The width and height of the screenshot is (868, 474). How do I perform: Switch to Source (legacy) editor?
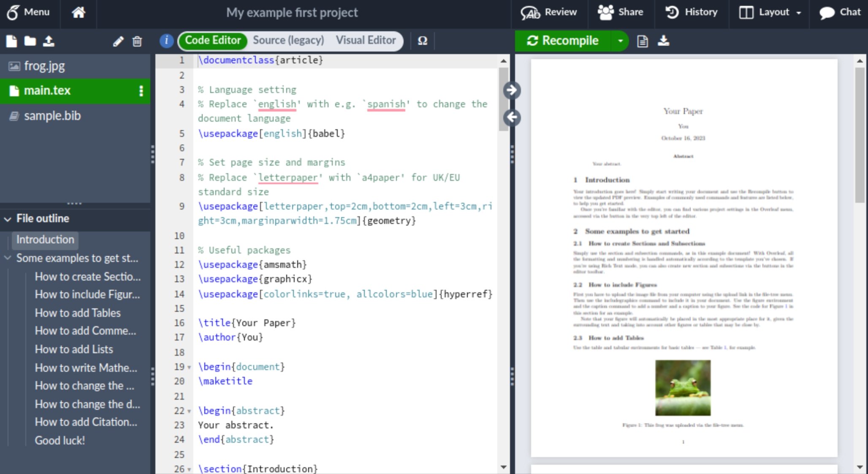[288, 41]
